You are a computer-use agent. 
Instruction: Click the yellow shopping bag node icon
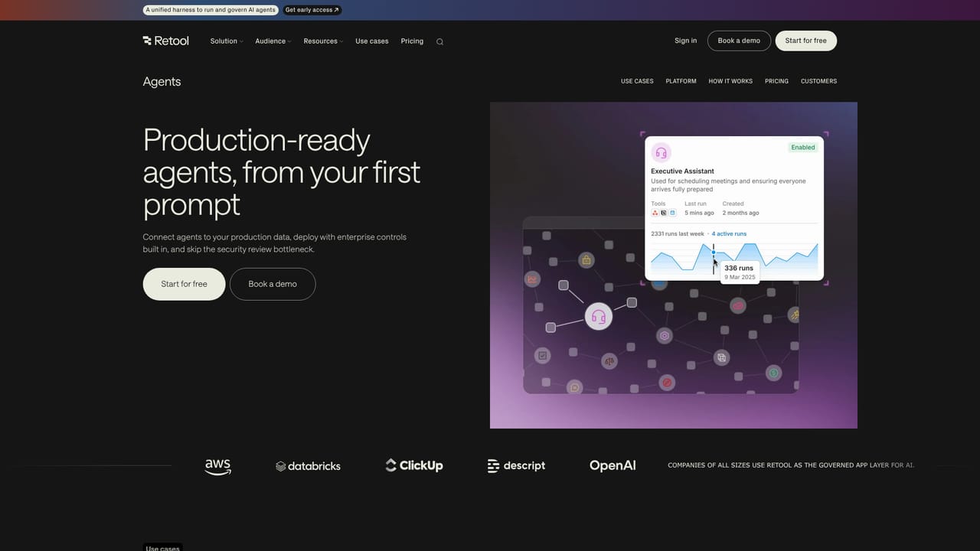click(586, 260)
